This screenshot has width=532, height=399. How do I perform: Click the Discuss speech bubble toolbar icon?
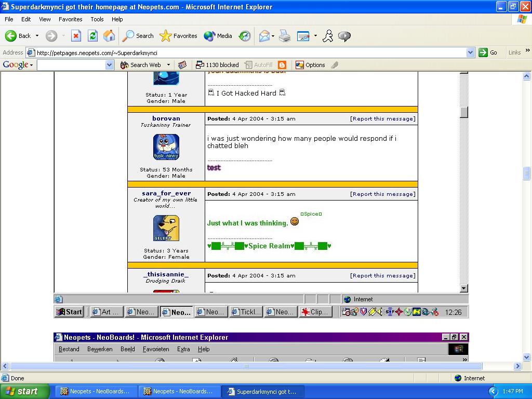click(x=344, y=36)
